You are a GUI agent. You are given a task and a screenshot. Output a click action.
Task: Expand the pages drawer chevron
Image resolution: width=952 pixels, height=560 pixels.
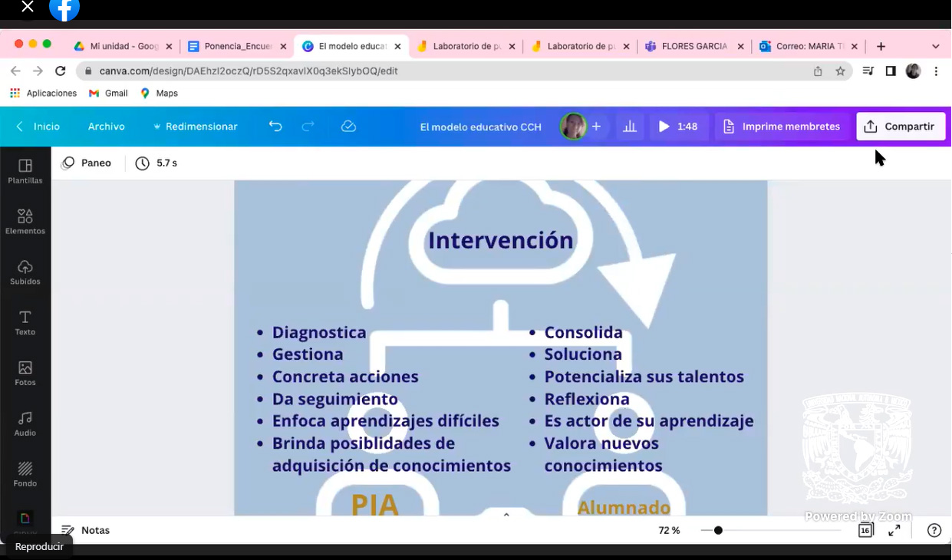tap(506, 515)
